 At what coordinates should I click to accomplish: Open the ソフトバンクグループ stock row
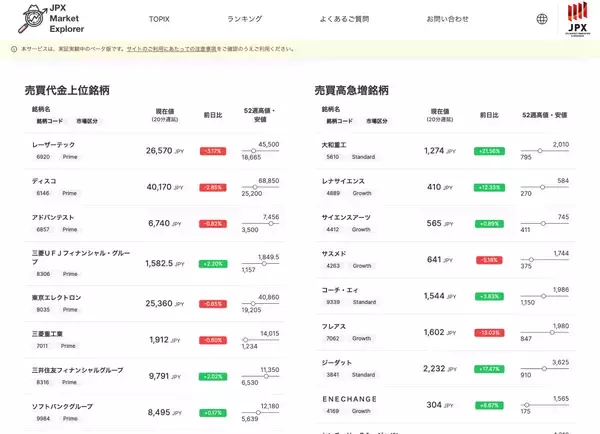(154, 413)
